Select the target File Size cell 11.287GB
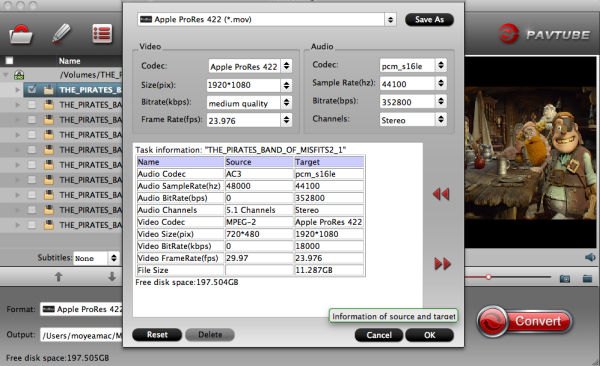Screen dimensions: 600x366 (x=329, y=270)
